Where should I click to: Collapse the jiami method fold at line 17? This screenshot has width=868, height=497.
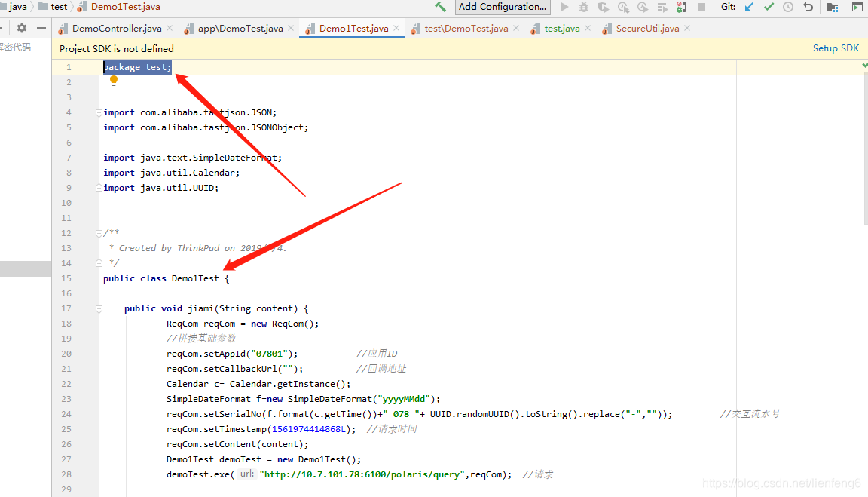(98, 308)
